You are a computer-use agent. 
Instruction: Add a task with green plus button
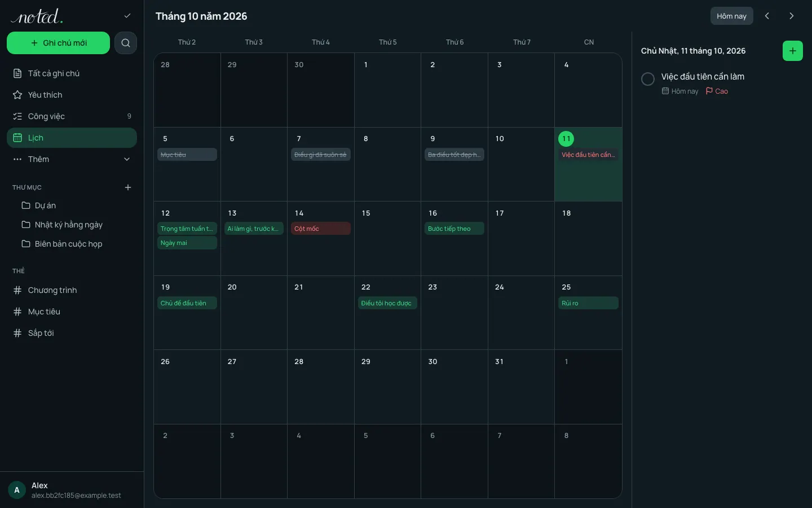pyautogui.click(x=792, y=51)
